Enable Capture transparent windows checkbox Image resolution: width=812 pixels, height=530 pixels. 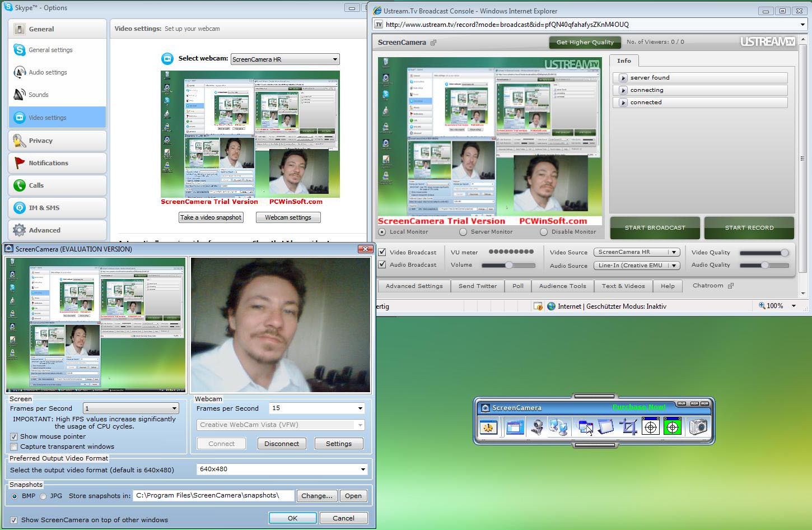(14, 447)
